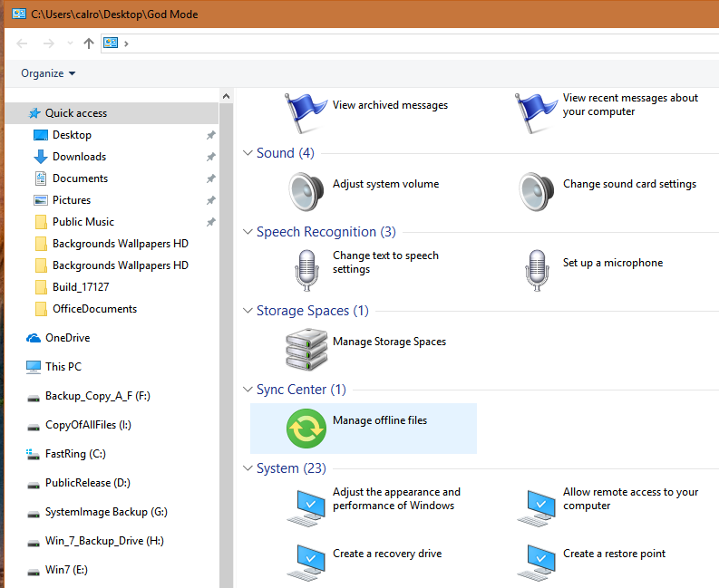
Task: Click Quick access star icon
Action: click(x=34, y=113)
